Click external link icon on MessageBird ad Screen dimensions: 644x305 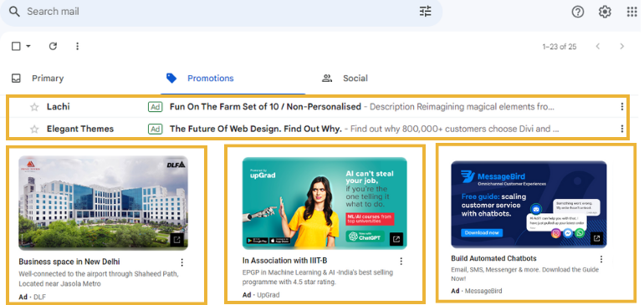coord(597,238)
